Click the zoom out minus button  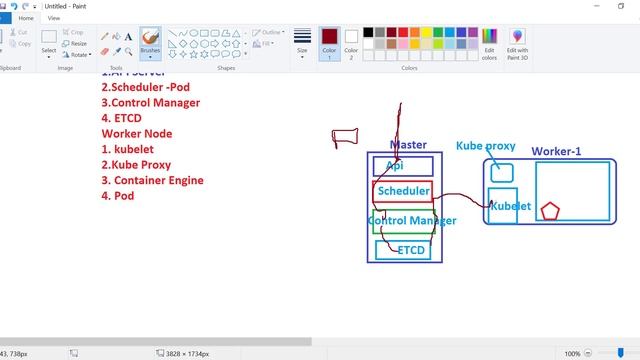click(x=588, y=353)
